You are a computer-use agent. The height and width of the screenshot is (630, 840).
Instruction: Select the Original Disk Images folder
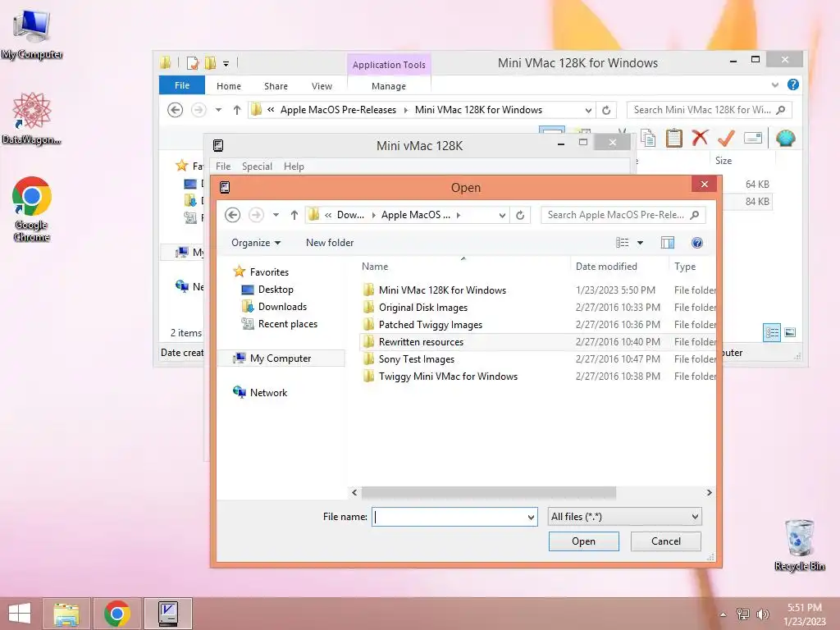coord(537,308)
